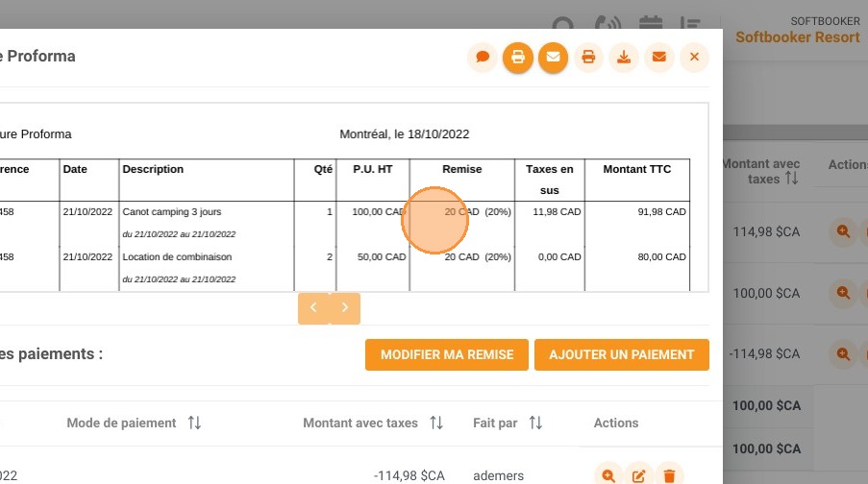Click the Fait par column header
Screen dimensions: 868x484
495,423
